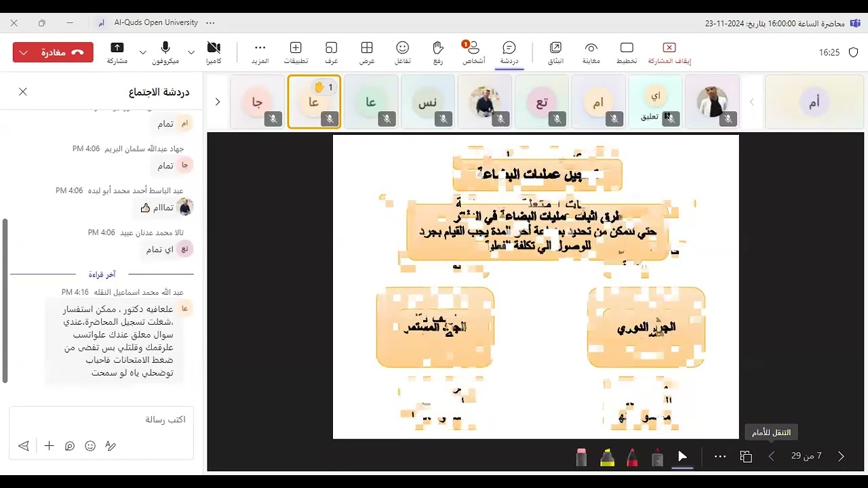
Task: Select the participant tile with تعليق caption
Action: pos(655,102)
